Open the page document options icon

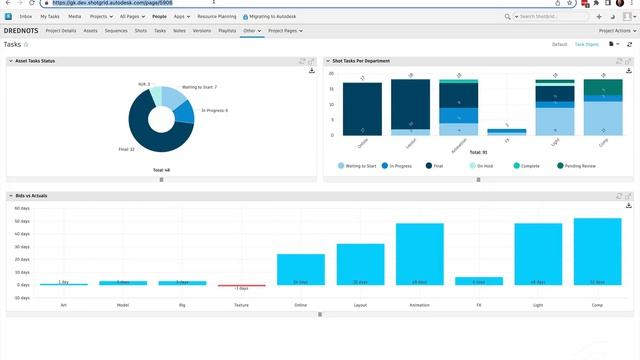click(613, 44)
